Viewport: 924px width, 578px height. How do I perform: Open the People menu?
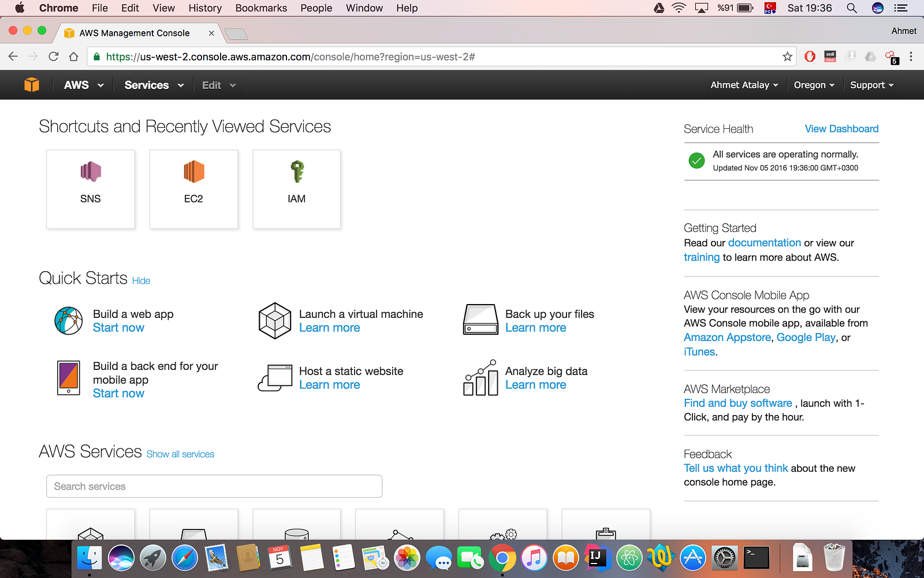pyautogui.click(x=316, y=8)
